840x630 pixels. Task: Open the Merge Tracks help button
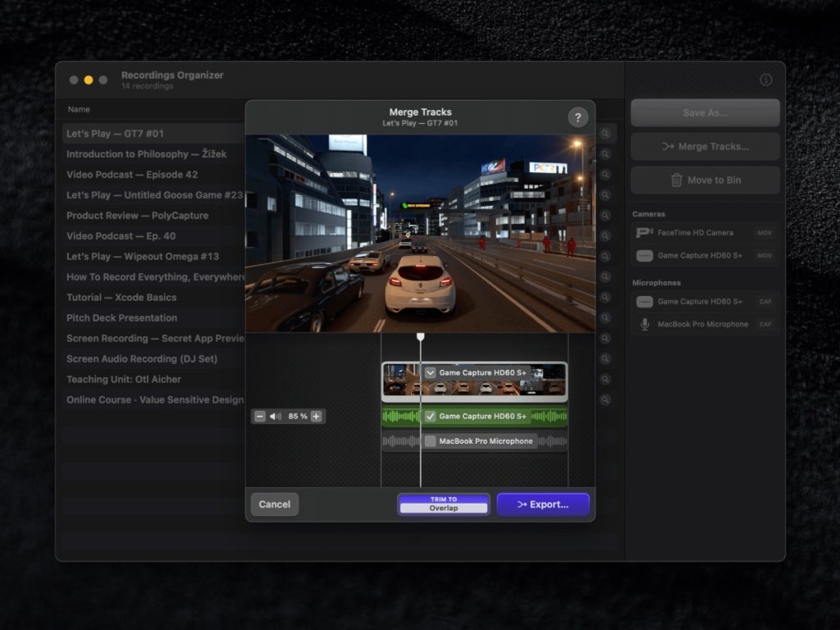point(577,117)
